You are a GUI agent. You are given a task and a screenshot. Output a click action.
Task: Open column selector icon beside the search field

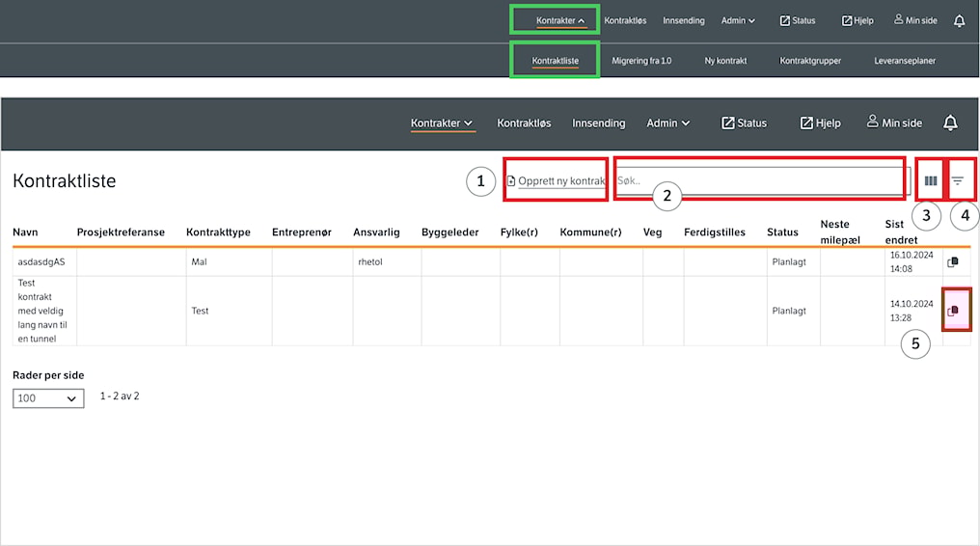point(931,180)
